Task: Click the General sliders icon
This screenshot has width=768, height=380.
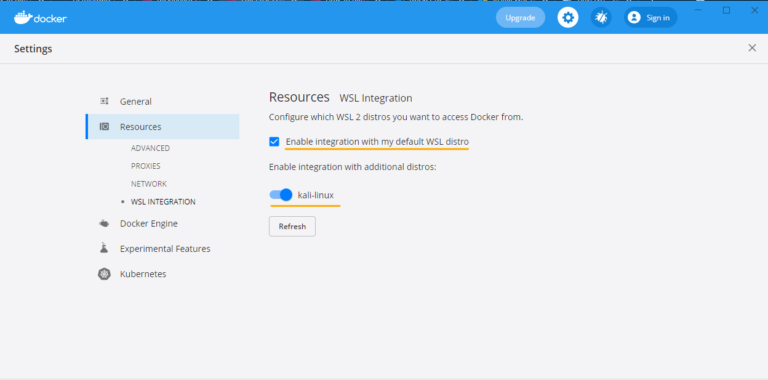Action: click(104, 101)
